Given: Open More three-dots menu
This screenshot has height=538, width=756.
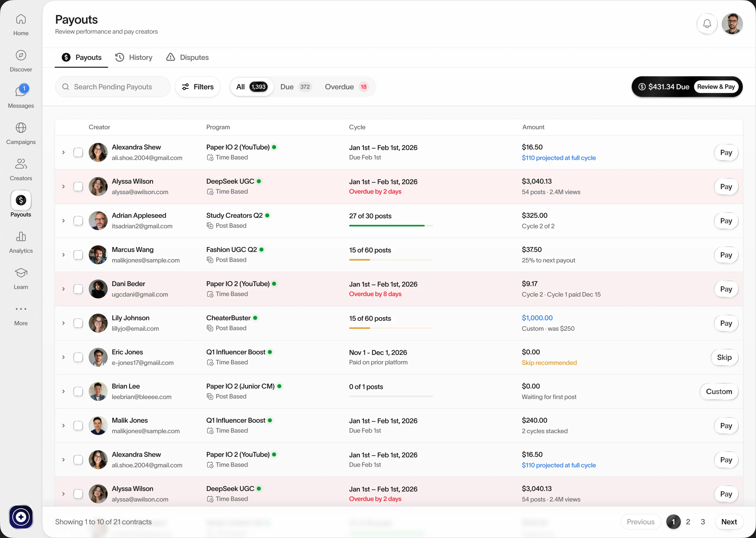Looking at the screenshot, I should (21, 309).
